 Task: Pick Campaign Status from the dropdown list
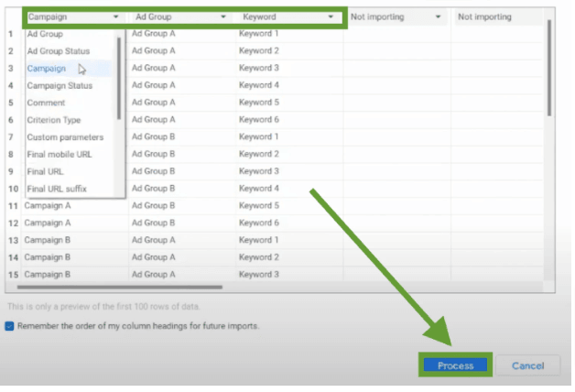tap(60, 85)
